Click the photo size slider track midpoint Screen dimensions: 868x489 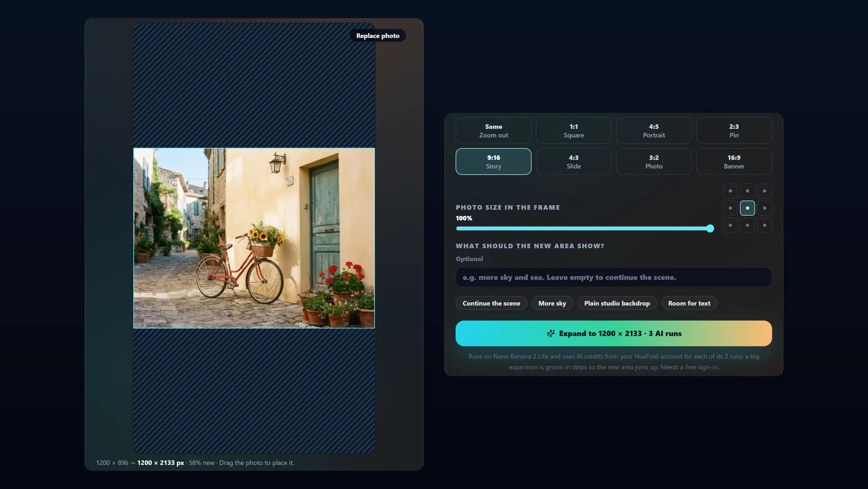585,229
